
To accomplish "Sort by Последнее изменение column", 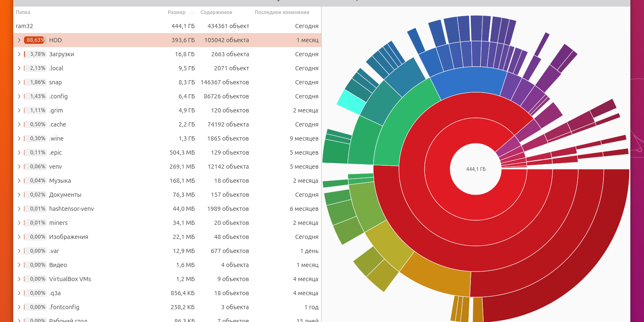I will [x=282, y=12].
